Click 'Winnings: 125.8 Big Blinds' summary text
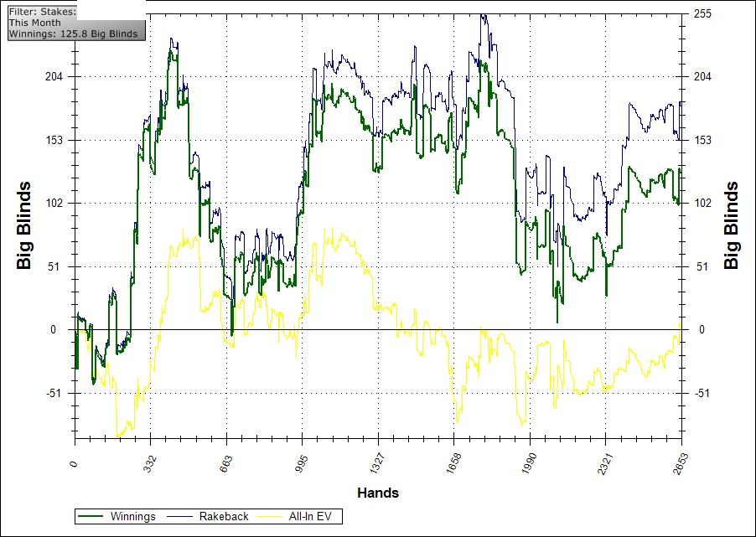 pyautogui.click(x=73, y=34)
